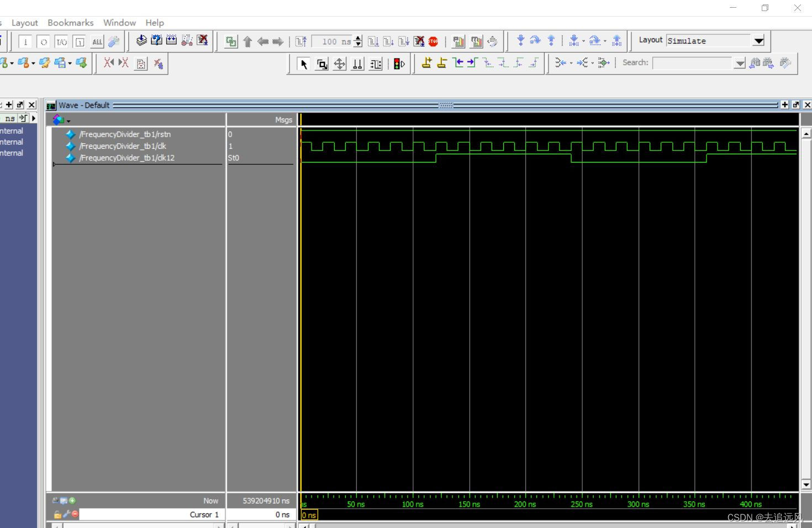The image size is (812, 528).
Task: Open the Bookmarks menu
Action: (70, 23)
